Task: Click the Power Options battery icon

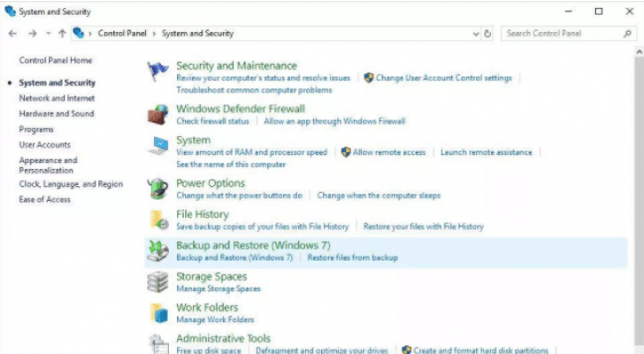Action: [158, 189]
